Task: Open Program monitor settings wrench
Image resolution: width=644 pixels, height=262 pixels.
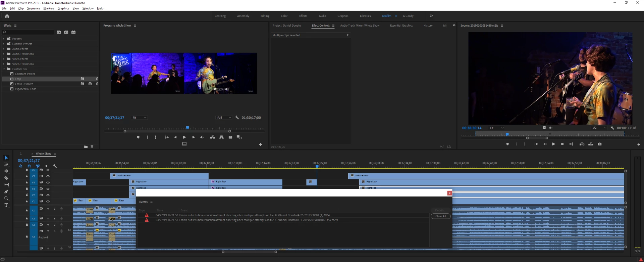Action: 237,118
